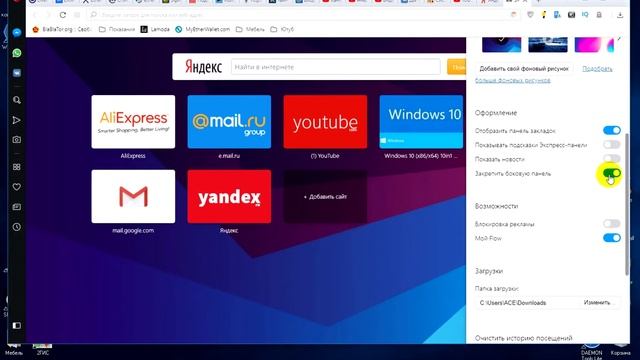Image resolution: width=640 pixels, height=360 pixels.
Task: Open Facebook Messenger in the sidebar
Action: point(17,33)
